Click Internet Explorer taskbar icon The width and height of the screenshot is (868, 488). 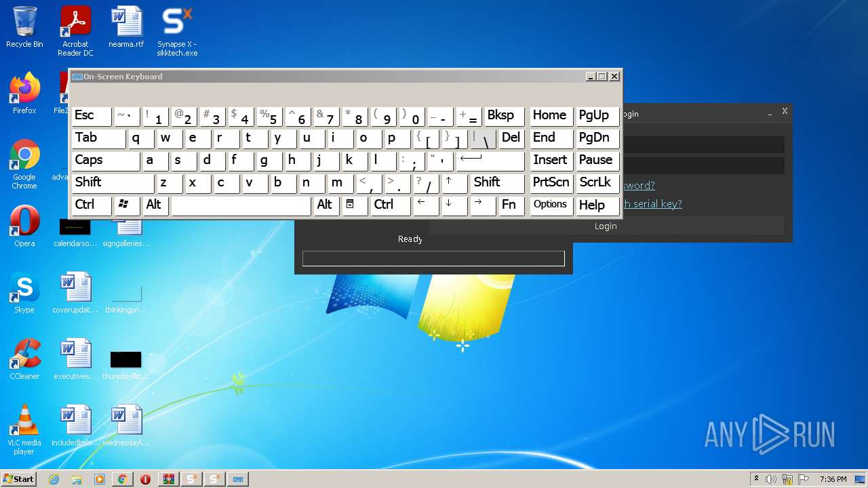(54, 479)
